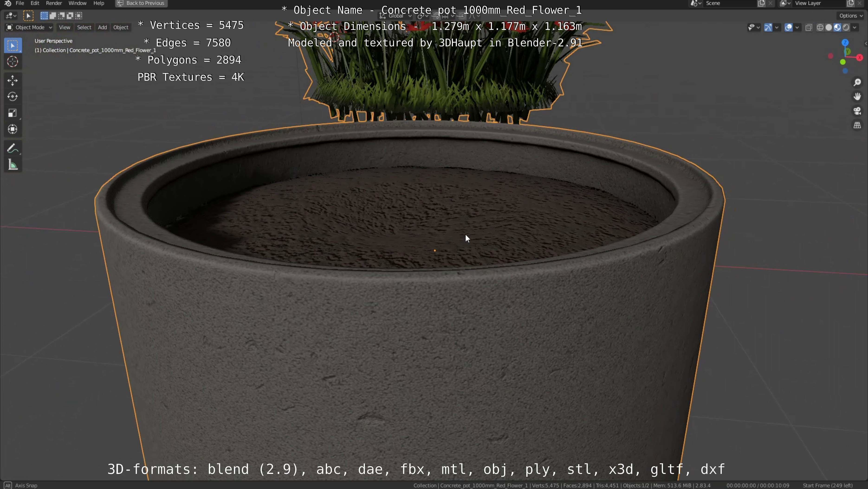Open the Render menu
The height and width of the screenshot is (489, 868).
(x=54, y=3)
